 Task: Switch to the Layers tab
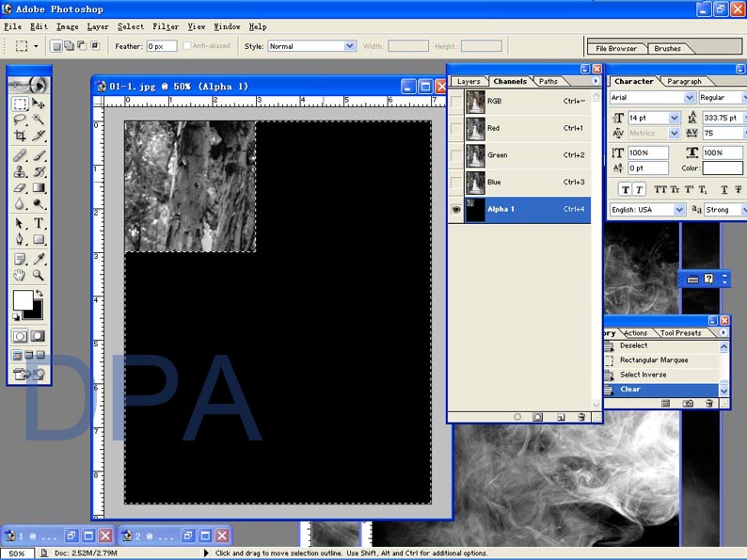click(x=469, y=82)
